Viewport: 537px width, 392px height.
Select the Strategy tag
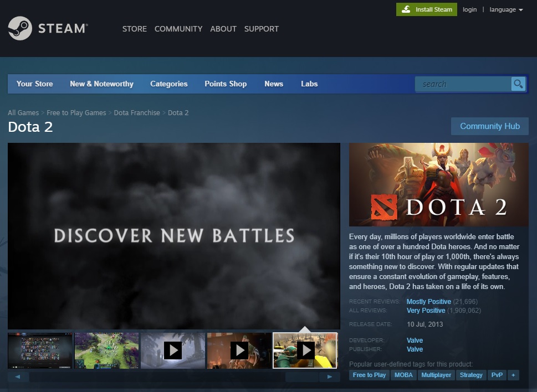pos(471,375)
